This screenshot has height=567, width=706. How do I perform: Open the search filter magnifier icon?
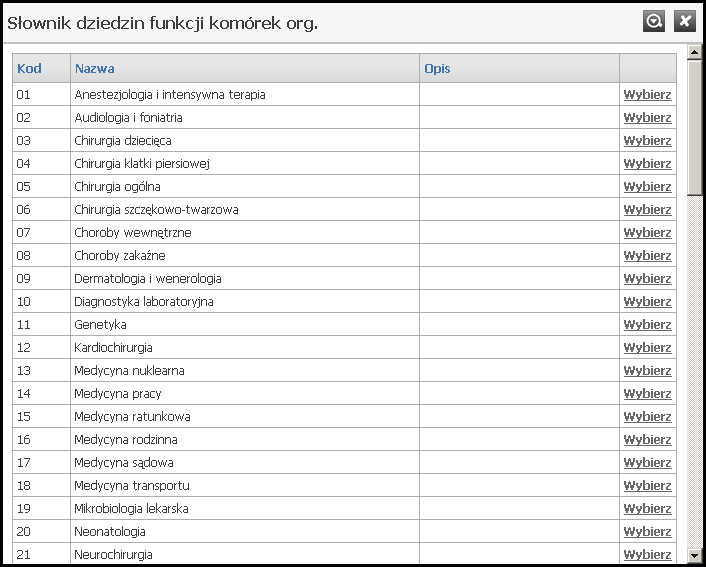654,21
